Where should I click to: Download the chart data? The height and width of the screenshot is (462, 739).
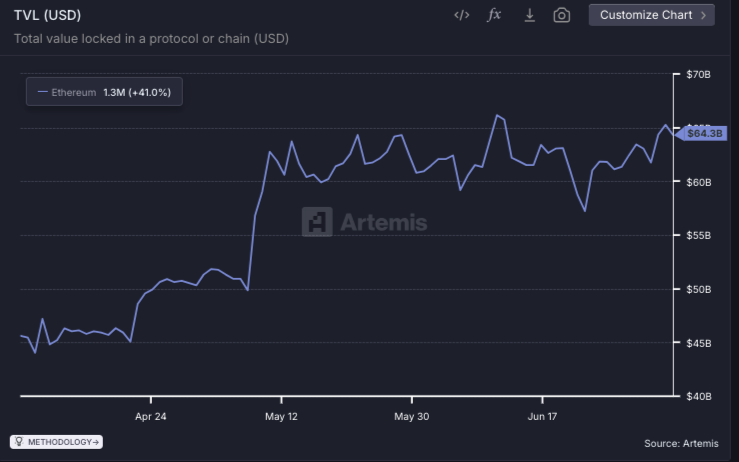tap(529, 15)
